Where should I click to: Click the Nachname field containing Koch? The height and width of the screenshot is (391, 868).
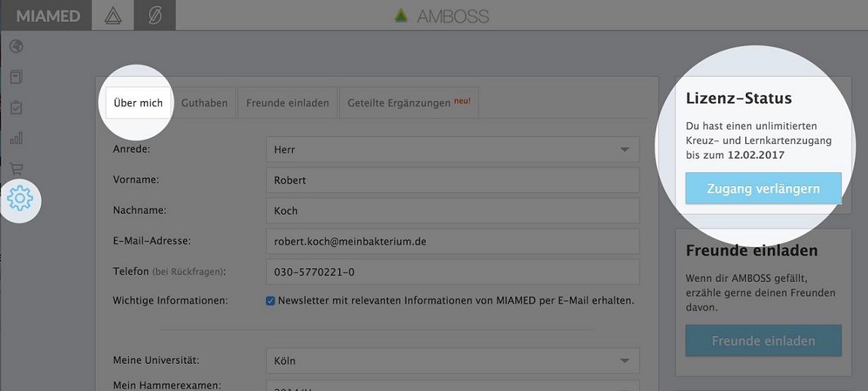(x=453, y=210)
